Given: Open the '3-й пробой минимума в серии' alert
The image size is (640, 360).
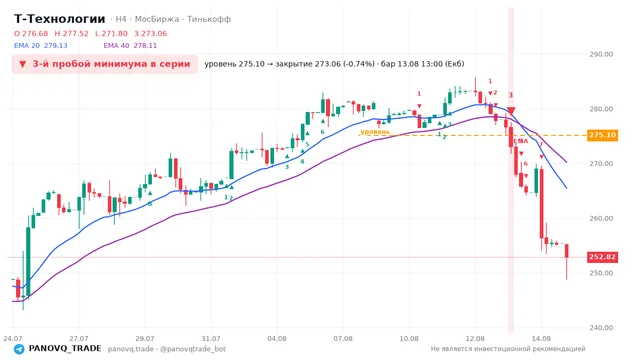Looking at the screenshot, I should click(104, 64).
